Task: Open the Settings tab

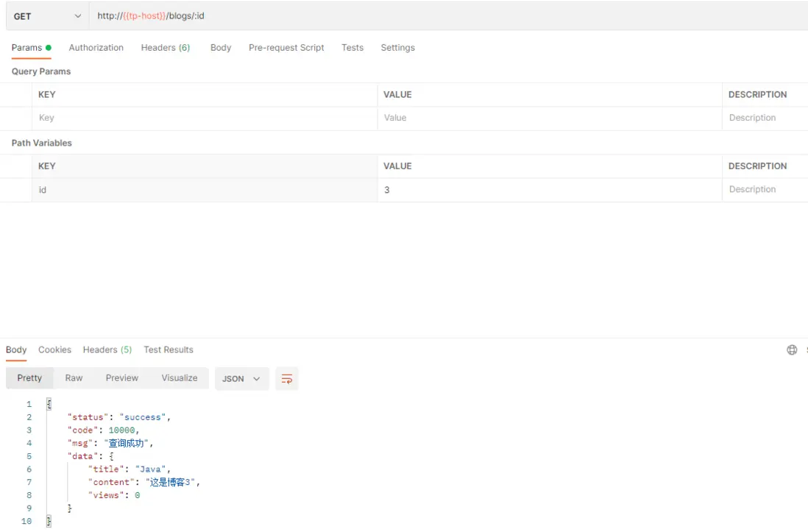Action: [397, 47]
